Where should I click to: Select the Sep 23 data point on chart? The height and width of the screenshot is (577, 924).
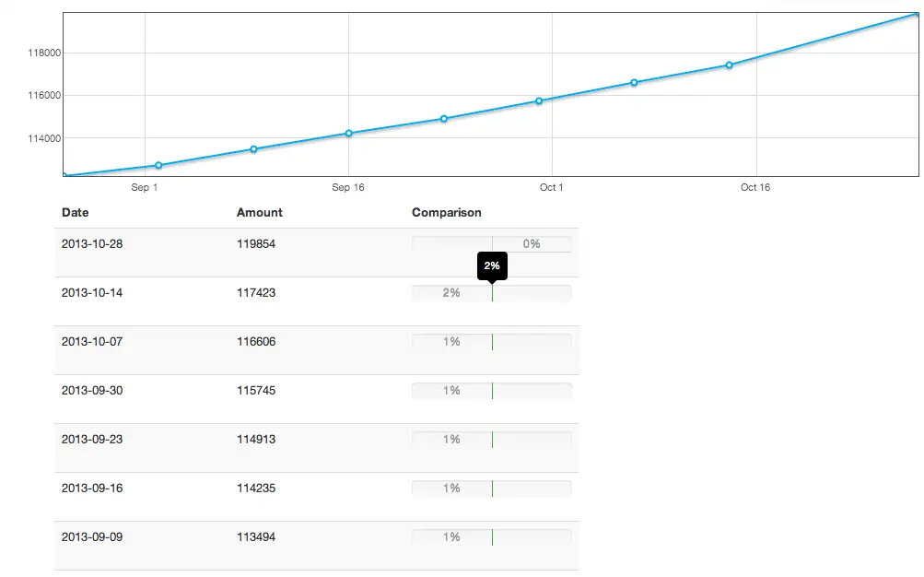click(x=444, y=119)
